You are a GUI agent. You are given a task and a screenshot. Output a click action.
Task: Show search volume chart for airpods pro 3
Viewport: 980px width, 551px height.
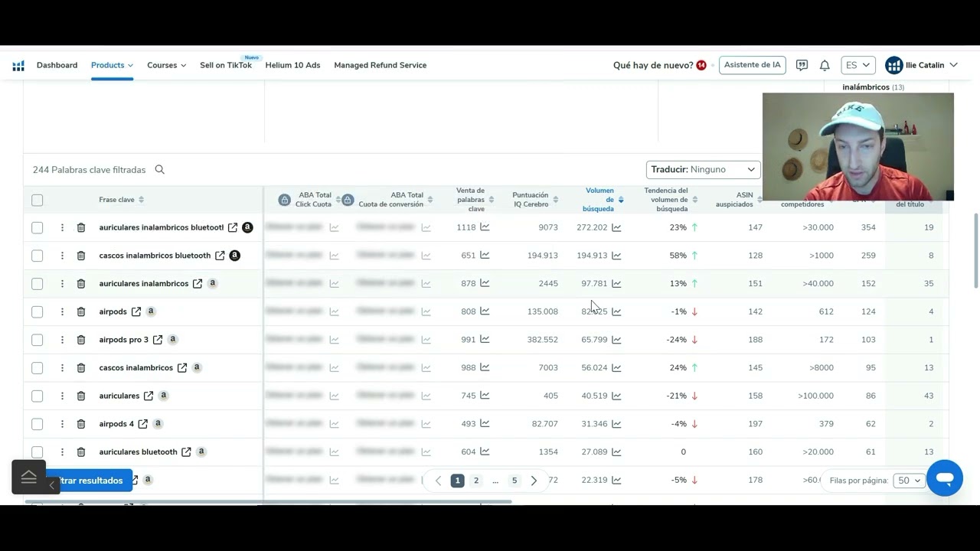616,340
